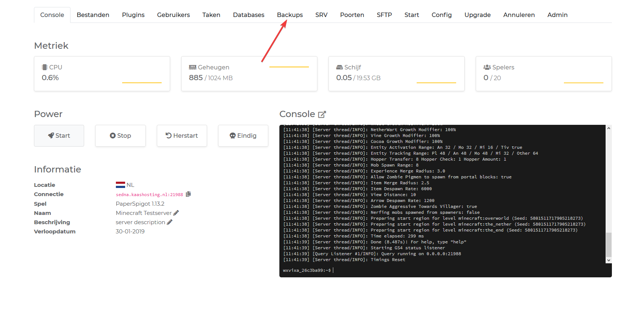Open console in external window icon
The image size is (644, 315).
click(x=322, y=114)
